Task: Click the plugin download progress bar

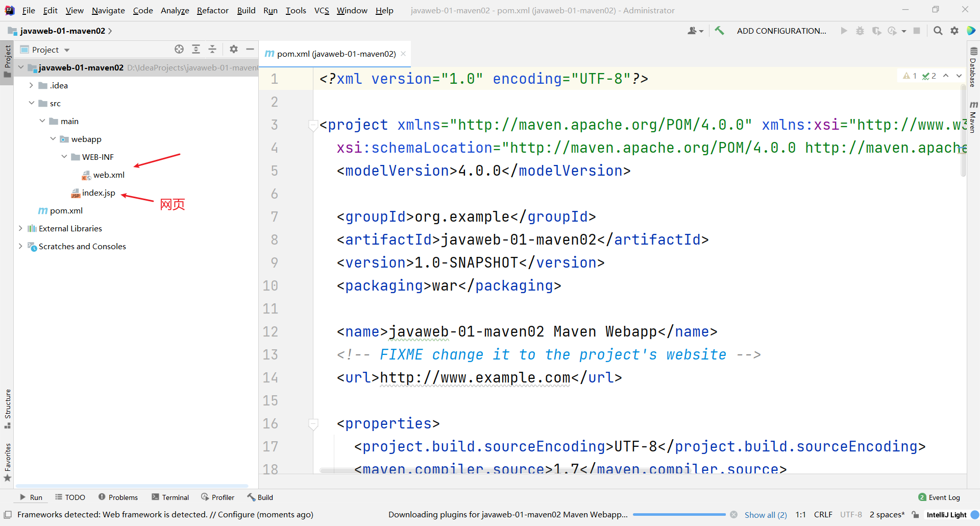Action: click(x=679, y=515)
